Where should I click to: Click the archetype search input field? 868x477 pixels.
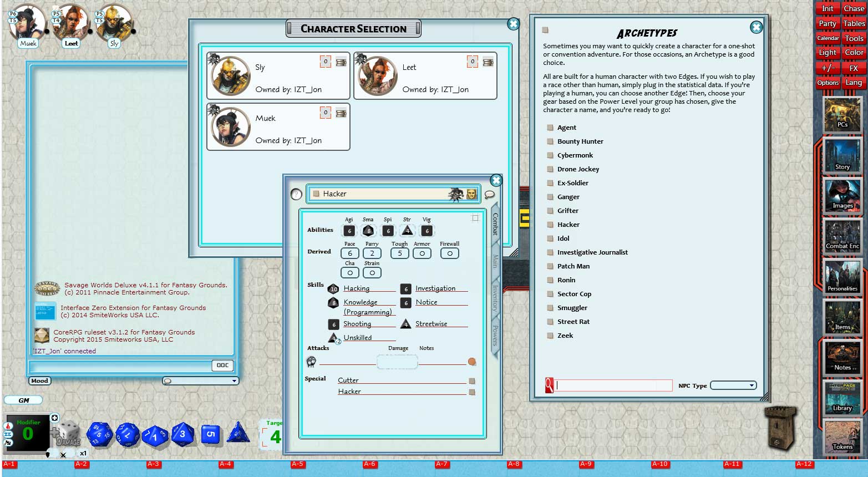click(x=613, y=385)
